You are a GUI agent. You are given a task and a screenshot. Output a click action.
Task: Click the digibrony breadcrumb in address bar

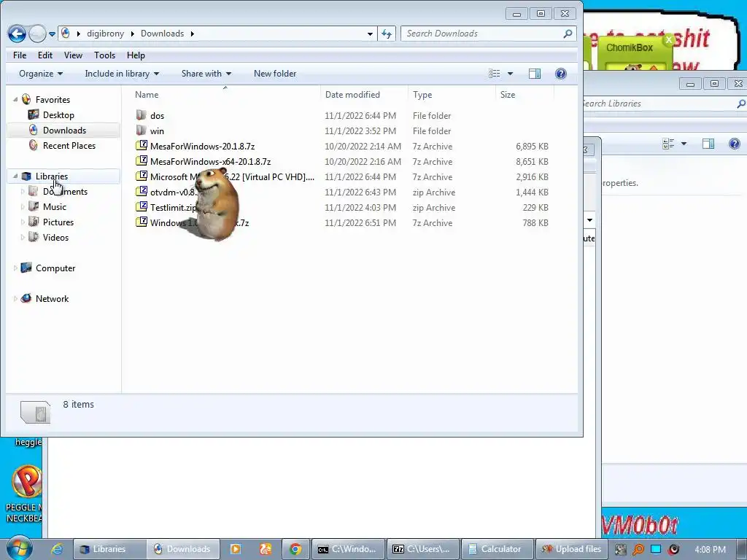click(105, 34)
